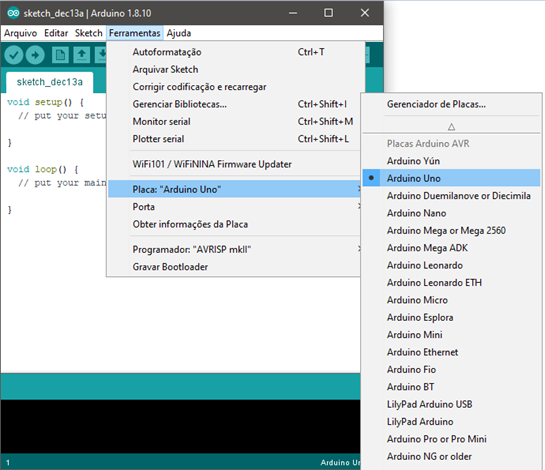Click the Arduino logo in title bar
The height and width of the screenshot is (470, 545).
(13, 13)
